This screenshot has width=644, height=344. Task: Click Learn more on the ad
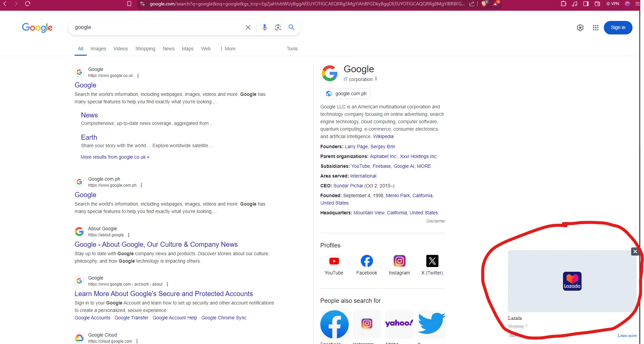[627, 336]
